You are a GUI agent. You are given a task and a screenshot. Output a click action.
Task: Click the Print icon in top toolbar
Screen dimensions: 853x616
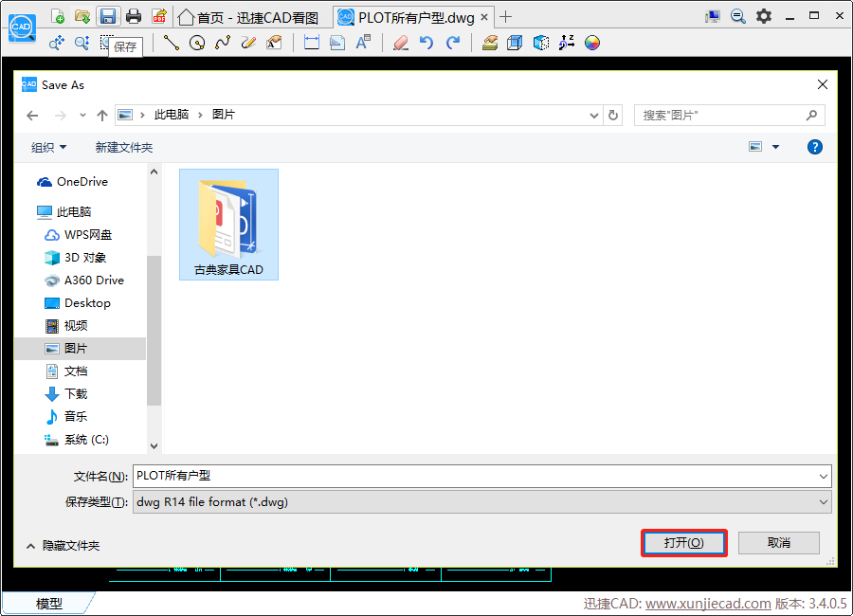[x=134, y=16]
